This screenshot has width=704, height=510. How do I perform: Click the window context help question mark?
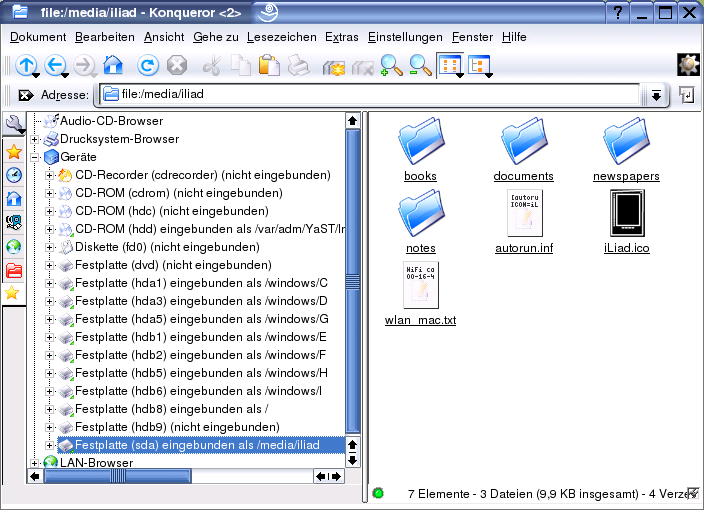(x=618, y=12)
